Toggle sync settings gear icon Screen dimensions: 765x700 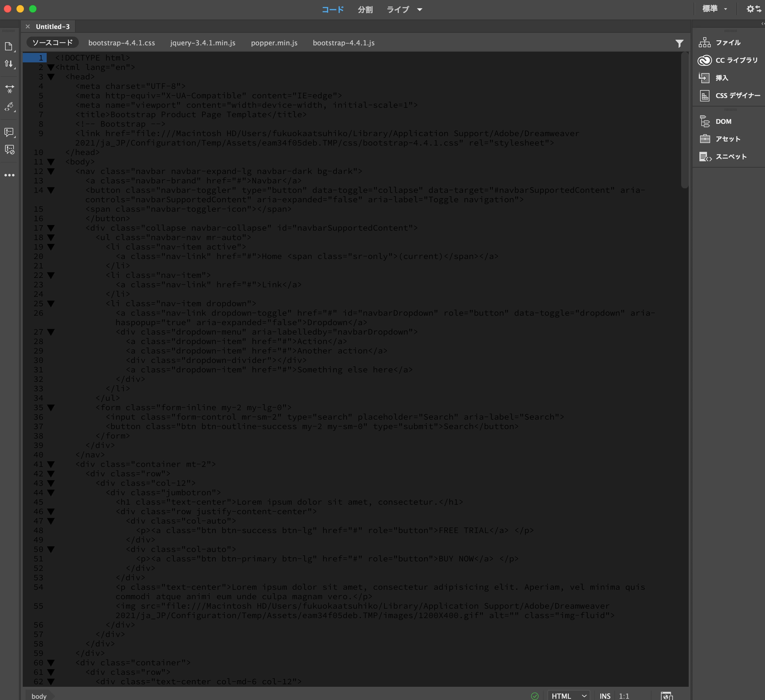click(753, 9)
